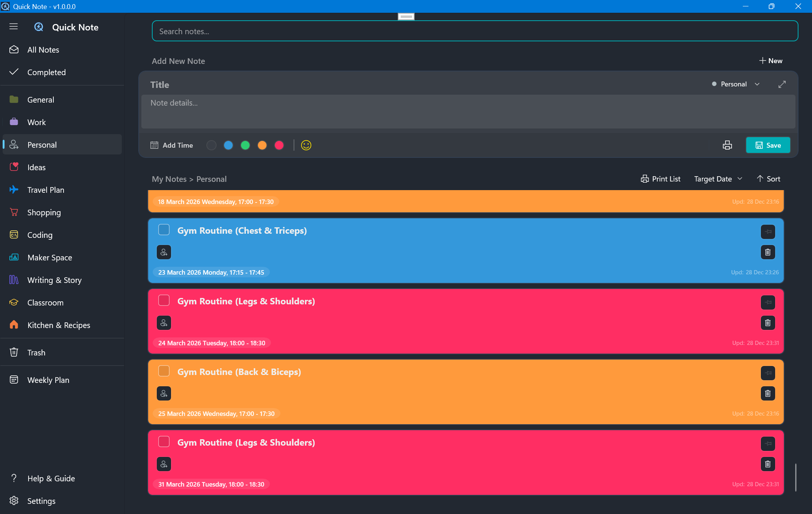This screenshot has height=514, width=812.
Task: Switch to the Completed notes view
Action: pos(46,72)
